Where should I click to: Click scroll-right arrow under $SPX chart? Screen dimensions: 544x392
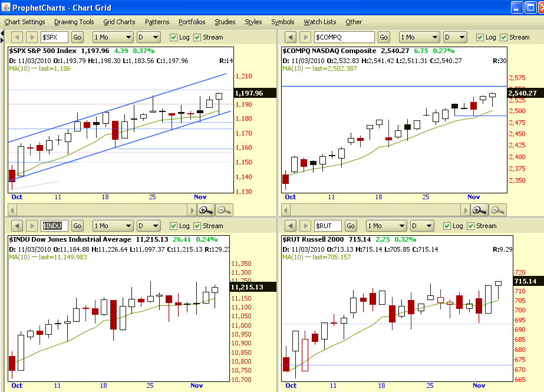[x=192, y=210]
